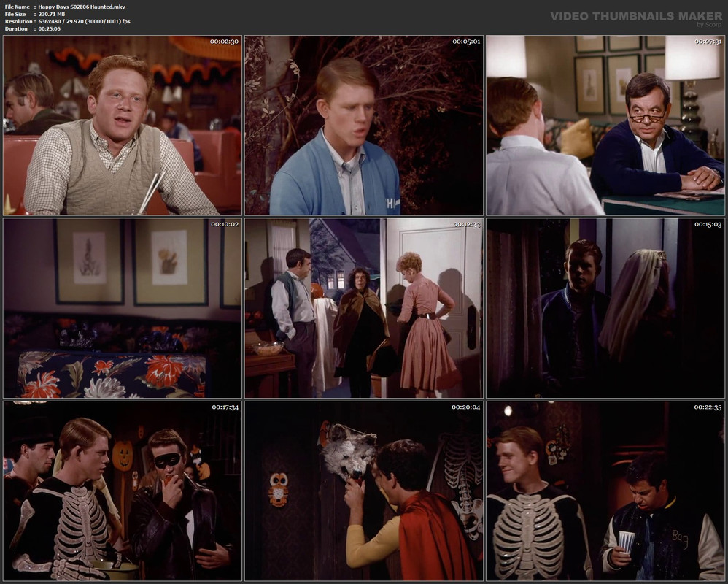The height and width of the screenshot is (584, 728).
Task: Click the '00:12:33' timestamp overlay
Action: pyautogui.click(x=467, y=224)
